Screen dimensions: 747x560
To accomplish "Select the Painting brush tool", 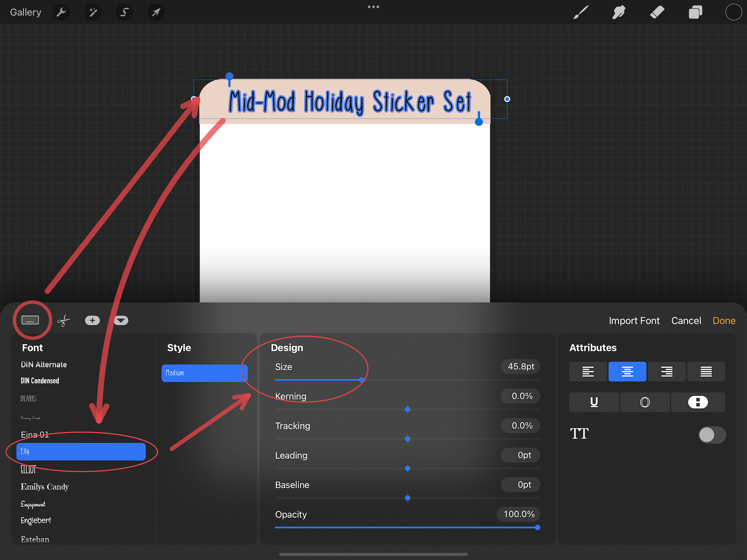I will [580, 12].
